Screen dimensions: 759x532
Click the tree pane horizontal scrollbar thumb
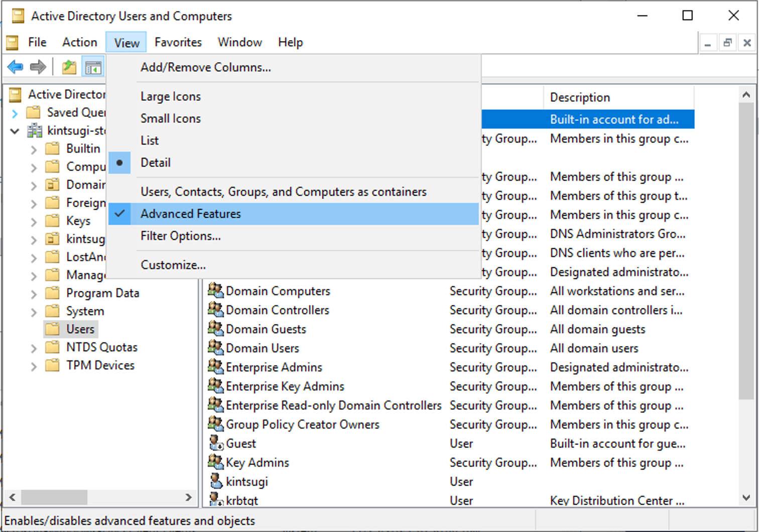54,497
